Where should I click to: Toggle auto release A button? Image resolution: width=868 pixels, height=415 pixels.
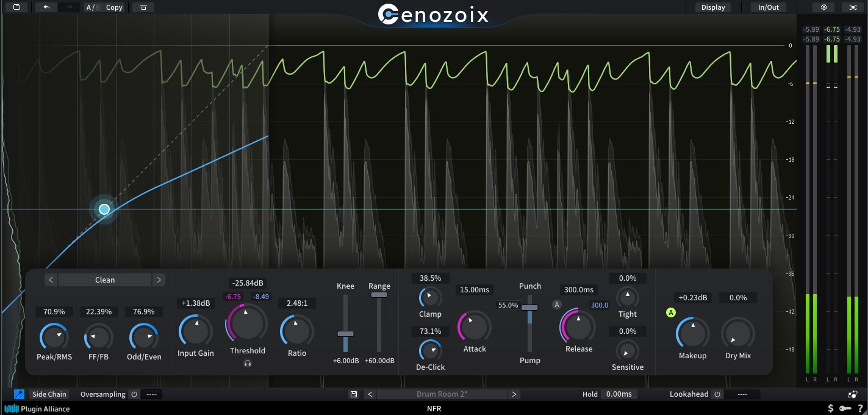click(x=556, y=305)
